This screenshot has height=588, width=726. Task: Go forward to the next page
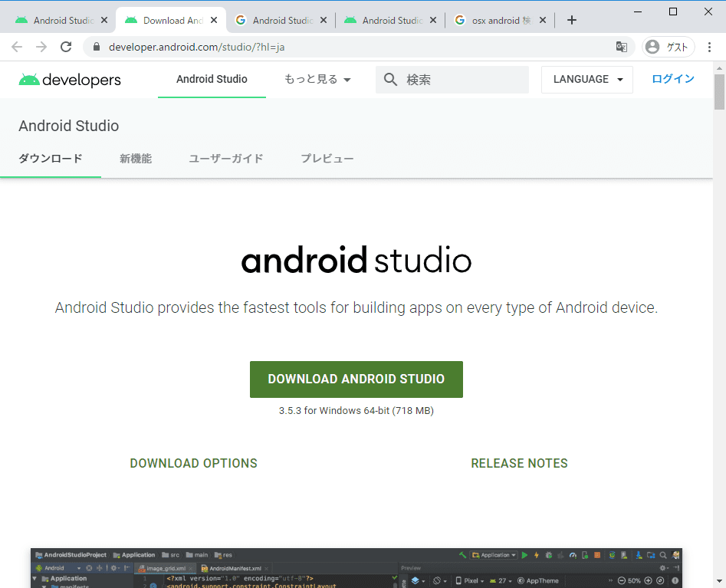coord(41,47)
